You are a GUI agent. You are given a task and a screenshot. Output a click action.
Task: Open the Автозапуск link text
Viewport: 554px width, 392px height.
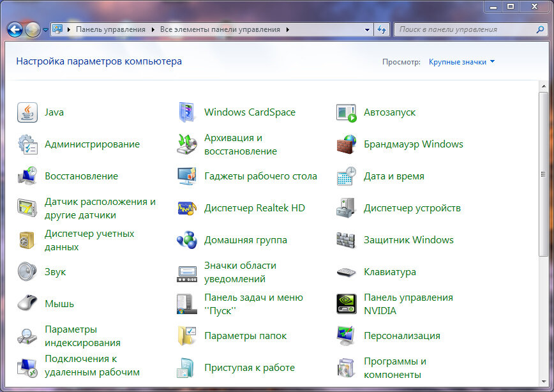[390, 112]
